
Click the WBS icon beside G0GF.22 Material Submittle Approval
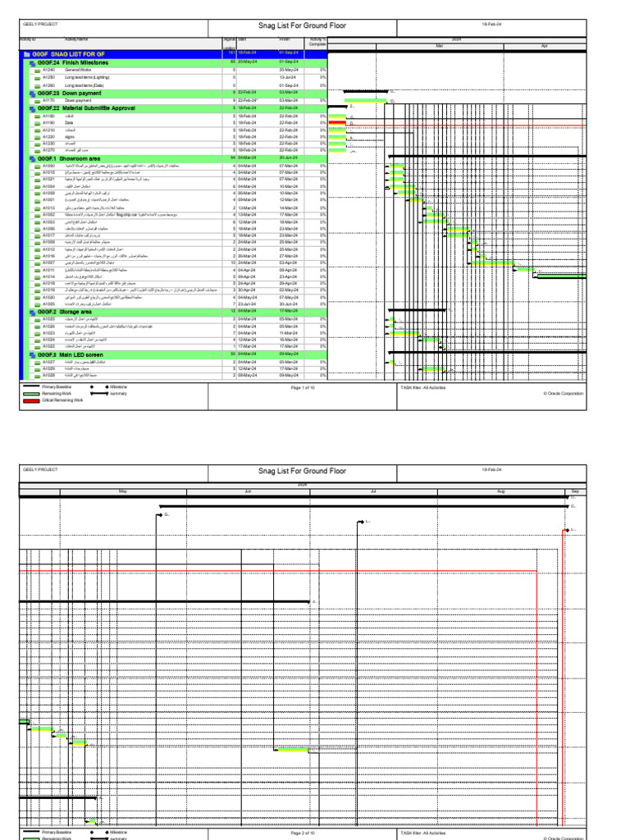point(33,109)
